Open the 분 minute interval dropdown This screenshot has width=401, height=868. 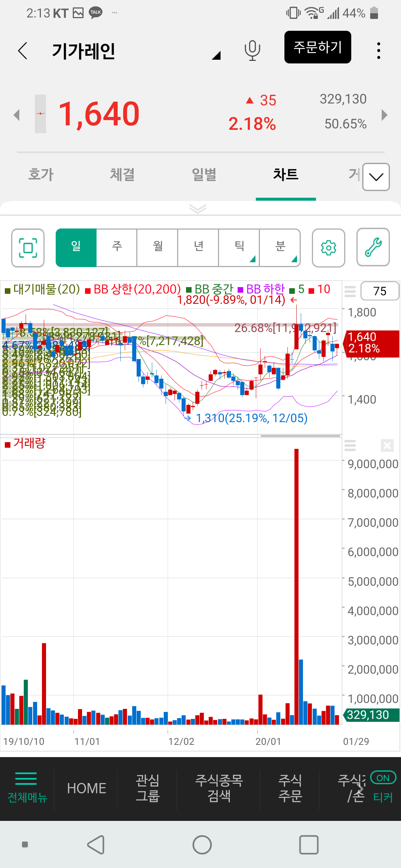280,248
